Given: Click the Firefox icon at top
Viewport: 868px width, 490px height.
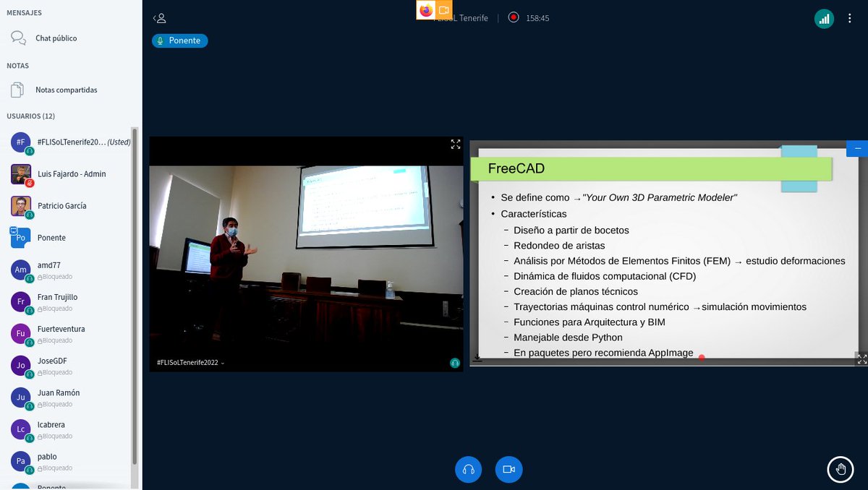Looking at the screenshot, I should (x=425, y=10).
